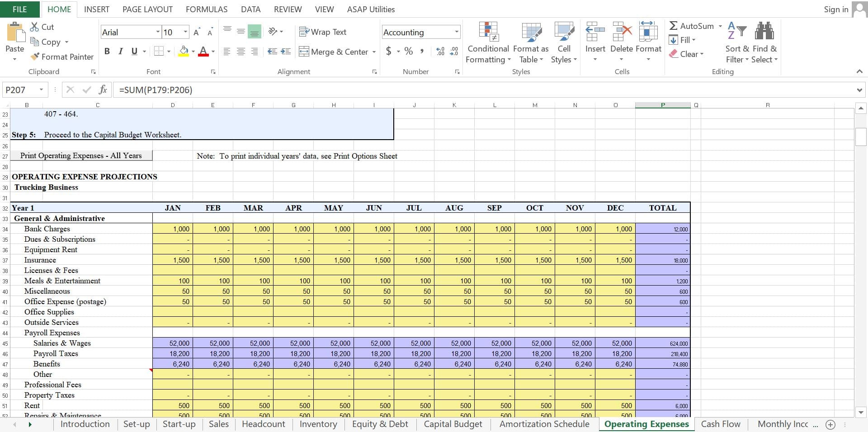Toggle Bold formatting

107,51
